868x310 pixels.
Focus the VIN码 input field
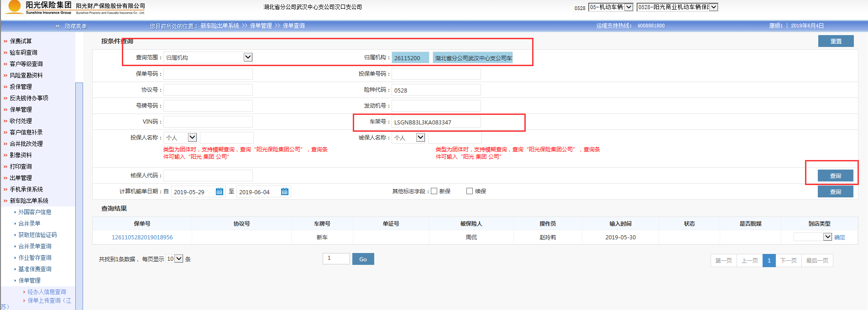tap(208, 122)
